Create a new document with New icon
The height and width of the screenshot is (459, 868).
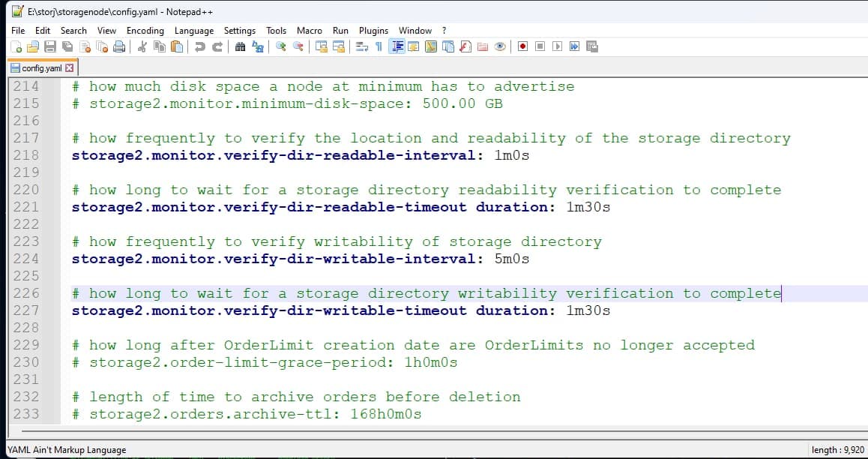(x=16, y=47)
